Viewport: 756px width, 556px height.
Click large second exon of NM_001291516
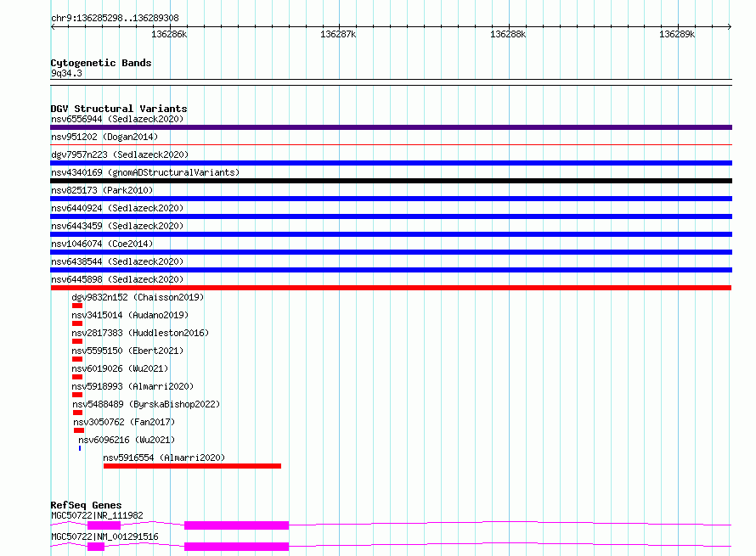click(237, 547)
